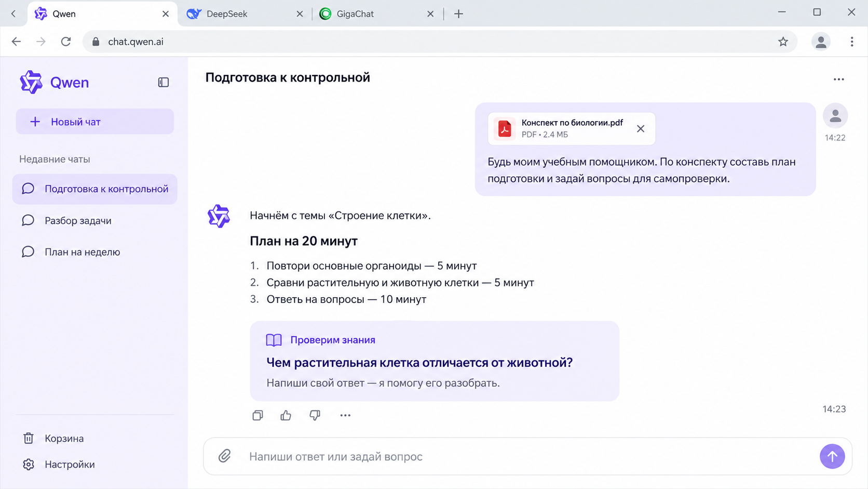
Task: Go back in browser history
Action: [17, 42]
